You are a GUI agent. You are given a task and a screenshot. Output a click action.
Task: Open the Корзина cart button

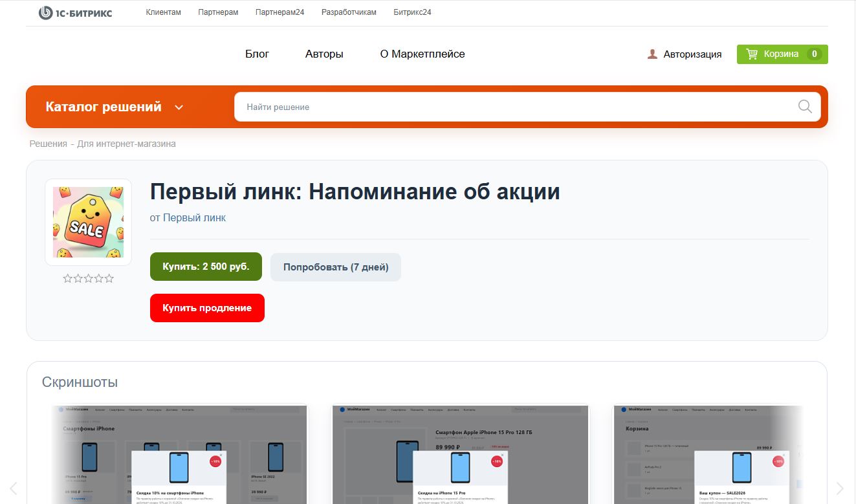point(782,54)
